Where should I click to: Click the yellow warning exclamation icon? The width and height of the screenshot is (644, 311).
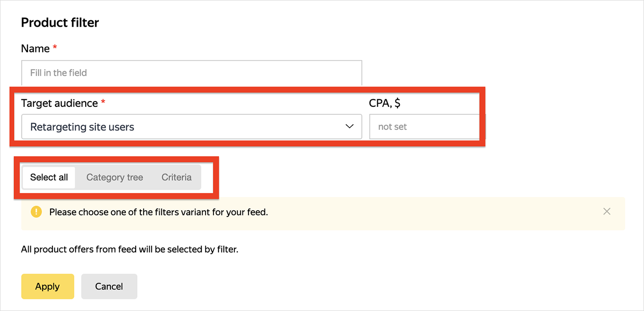click(36, 212)
